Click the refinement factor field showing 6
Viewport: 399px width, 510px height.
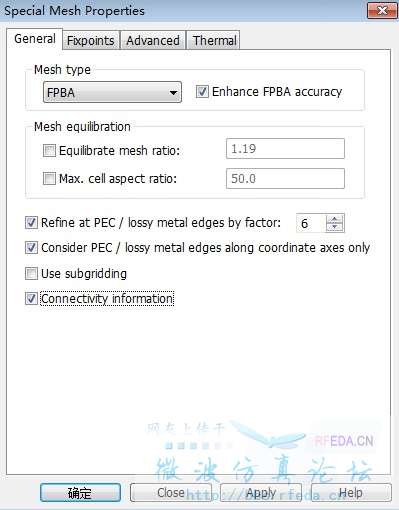point(311,223)
